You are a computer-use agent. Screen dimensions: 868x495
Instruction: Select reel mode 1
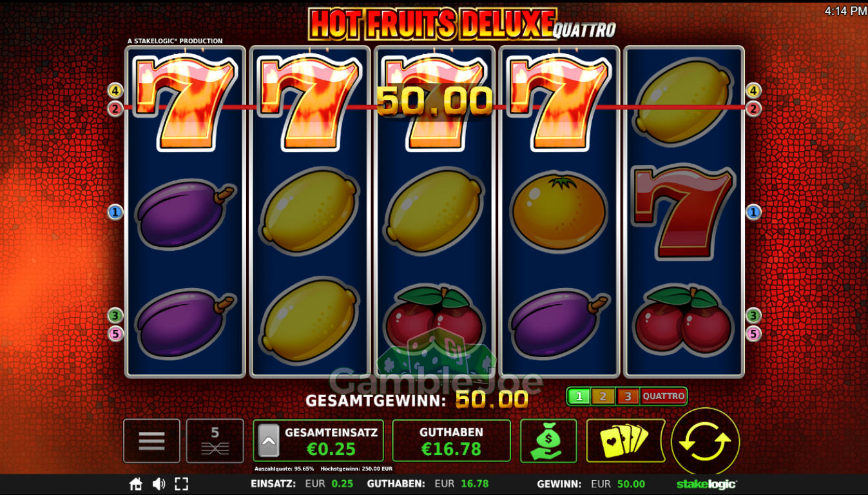point(579,396)
